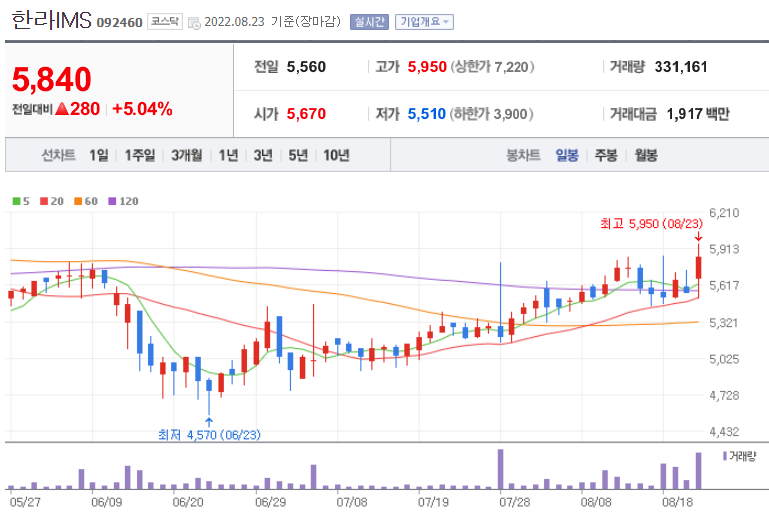The height and width of the screenshot is (516, 769).
Task: Click the last volume bar at 08/23
Action: coord(698,471)
